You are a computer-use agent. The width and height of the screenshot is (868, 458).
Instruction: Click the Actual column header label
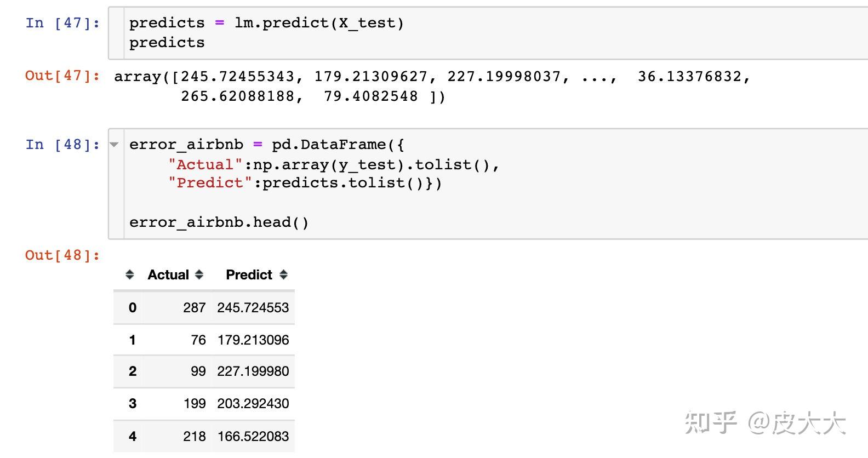(x=168, y=274)
